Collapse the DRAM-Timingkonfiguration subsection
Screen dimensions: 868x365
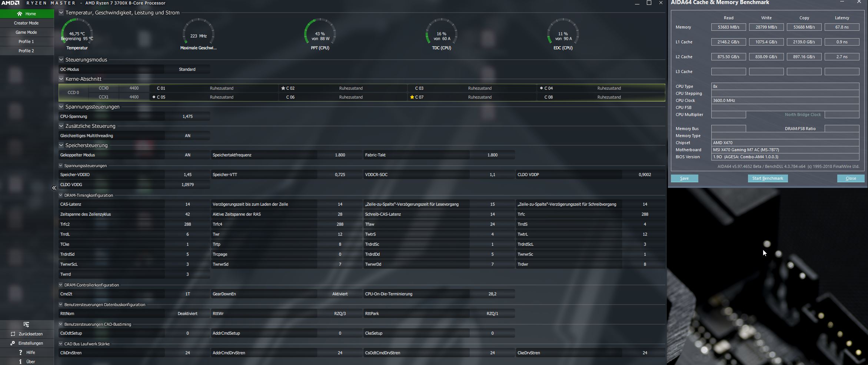(61, 195)
